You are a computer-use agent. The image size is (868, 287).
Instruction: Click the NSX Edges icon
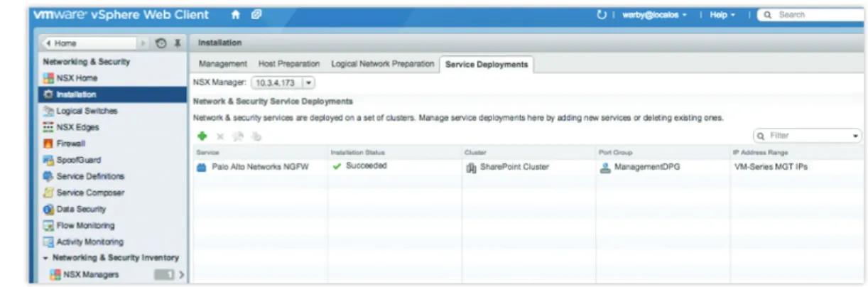click(x=48, y=127)
